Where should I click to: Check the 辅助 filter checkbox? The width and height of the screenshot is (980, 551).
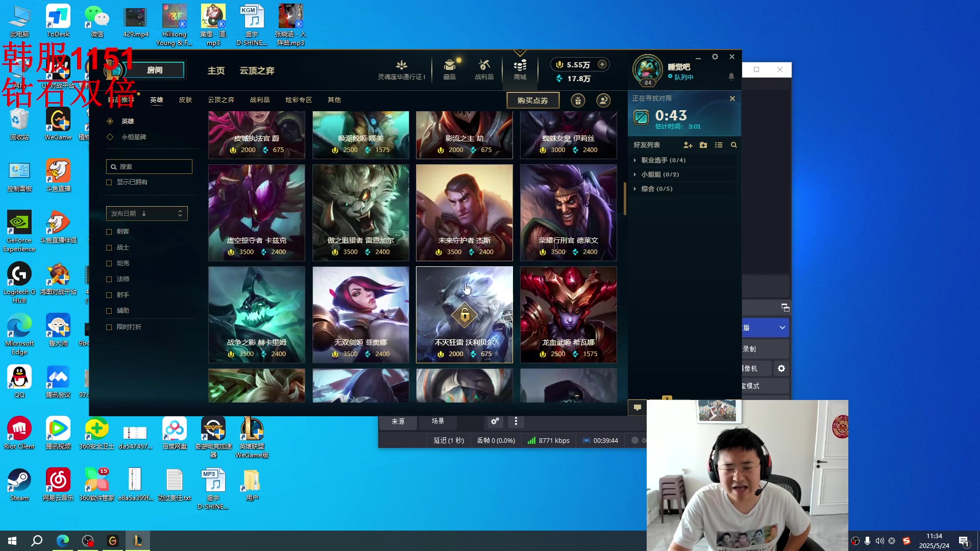point(109,311)
